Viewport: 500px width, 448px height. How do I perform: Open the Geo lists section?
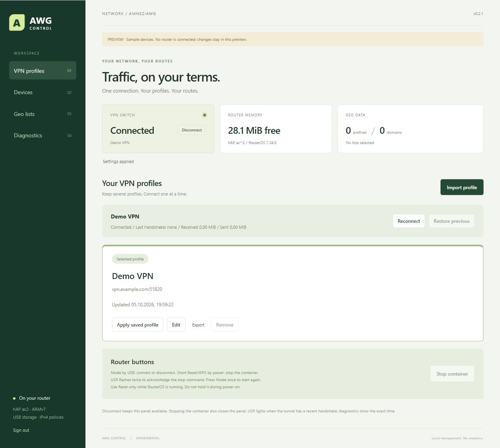pyautogui.click(x=43, y=114)
